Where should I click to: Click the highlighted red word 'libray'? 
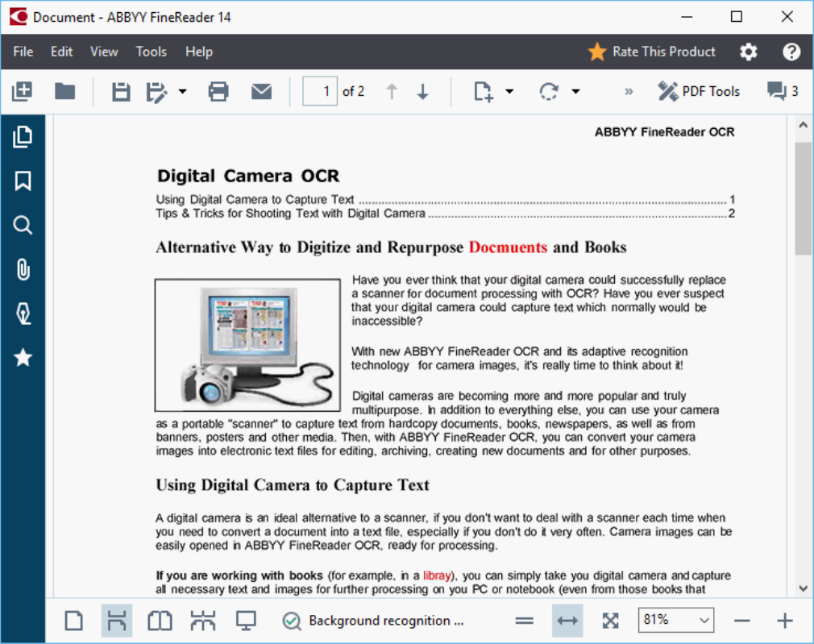point(437,575)
